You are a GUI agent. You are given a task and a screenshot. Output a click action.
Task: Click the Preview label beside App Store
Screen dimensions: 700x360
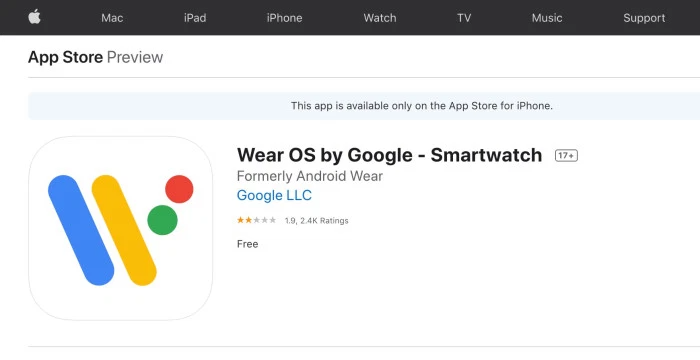pos(135,57)
